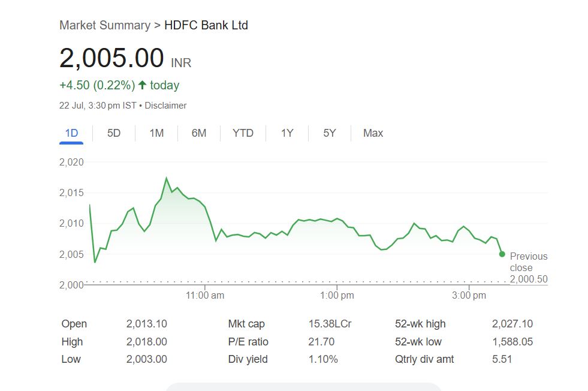Click the Mkt cap value 15.38LCr
The width and height of the screenshot is (588, 391).
click(x=330, y=324)
